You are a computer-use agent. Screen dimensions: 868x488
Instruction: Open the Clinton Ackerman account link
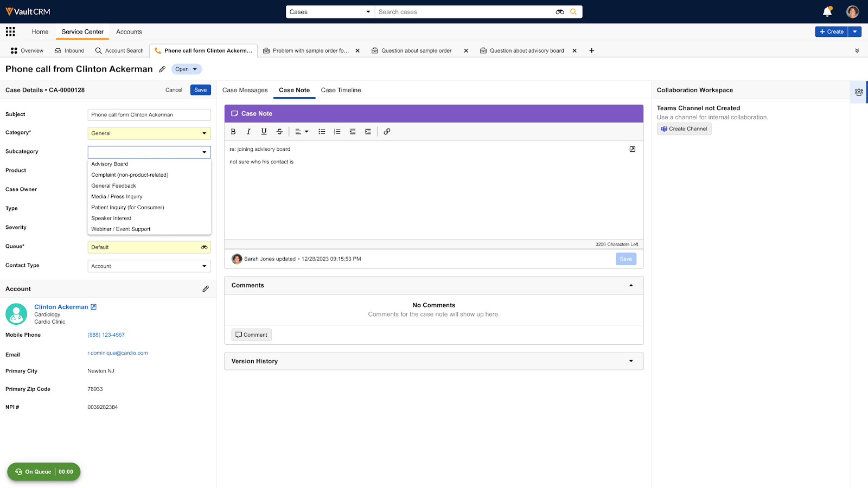(x=61, y=307)
